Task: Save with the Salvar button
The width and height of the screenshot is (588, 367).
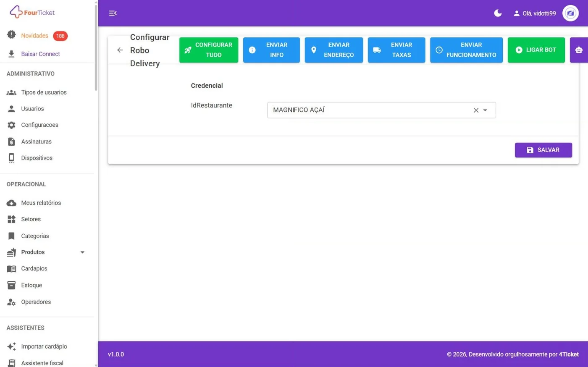Action: click(543, 150)
